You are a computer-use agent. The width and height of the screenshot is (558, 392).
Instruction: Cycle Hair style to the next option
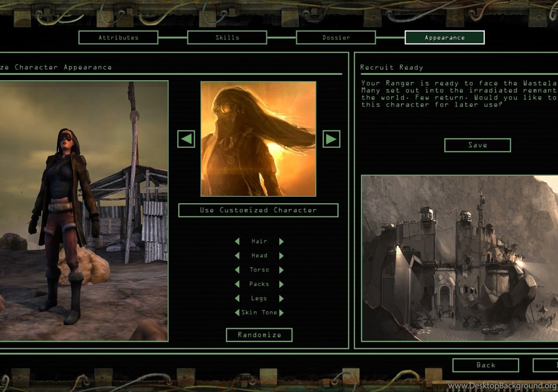click(281, 241)
